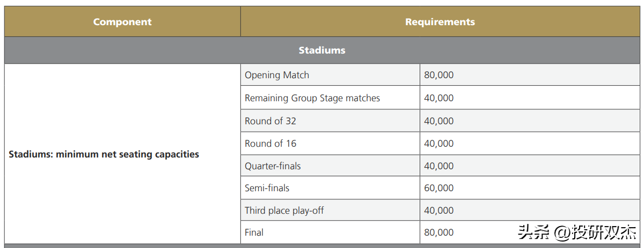Click the Round of 32 cell
Viewport: 644px width, 248px height.
330,121
